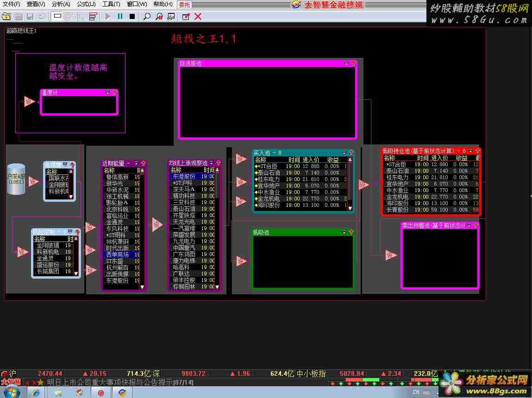Screen dimensions: 532x398
Task: Select 鲁信高新 row in 近期能量 list
Action: tap(121, 177)
